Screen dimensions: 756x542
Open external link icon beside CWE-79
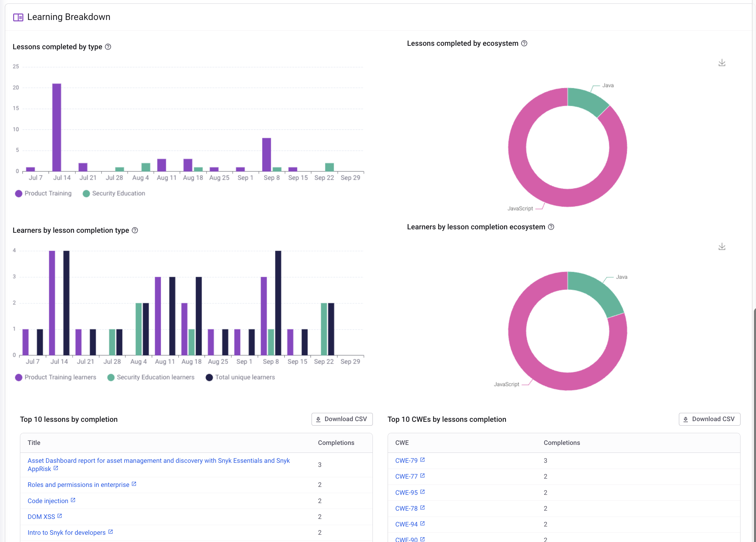(422, 460)
